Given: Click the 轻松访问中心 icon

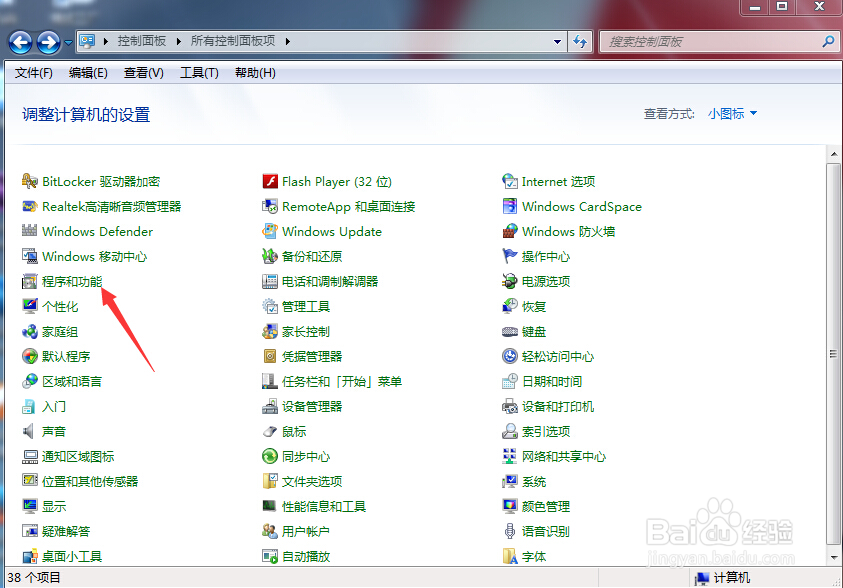Looking at the screenshot, I should 510,356.
